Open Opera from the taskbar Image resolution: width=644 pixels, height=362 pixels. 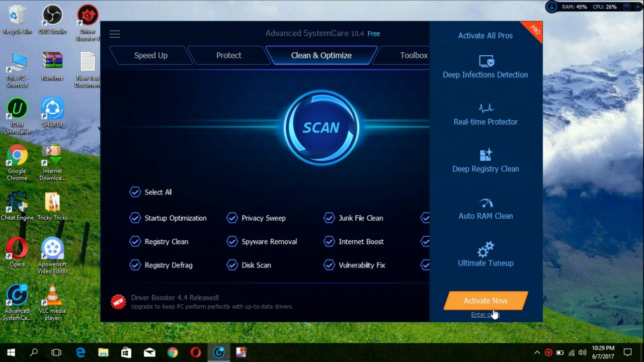(196, 352)
